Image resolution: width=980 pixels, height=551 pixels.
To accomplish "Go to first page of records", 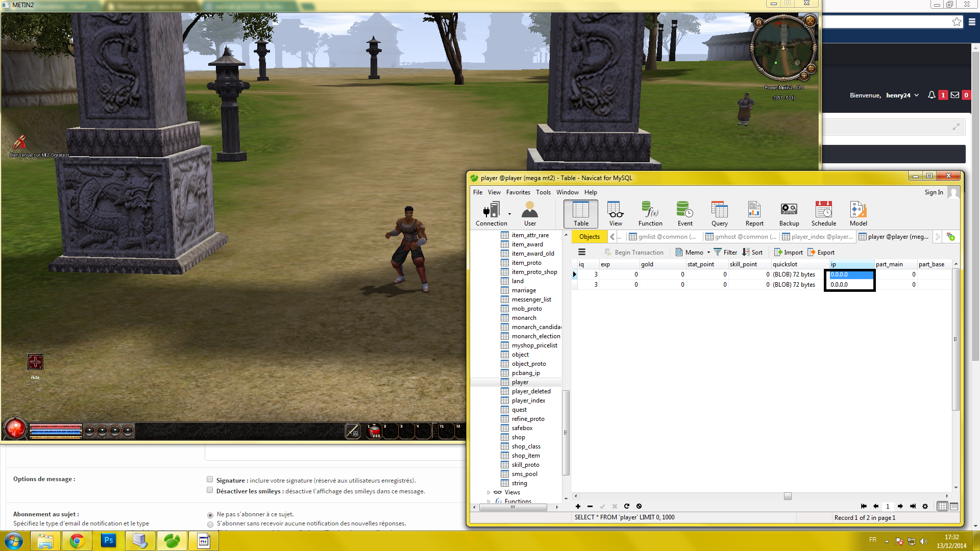I will [864, 506].
